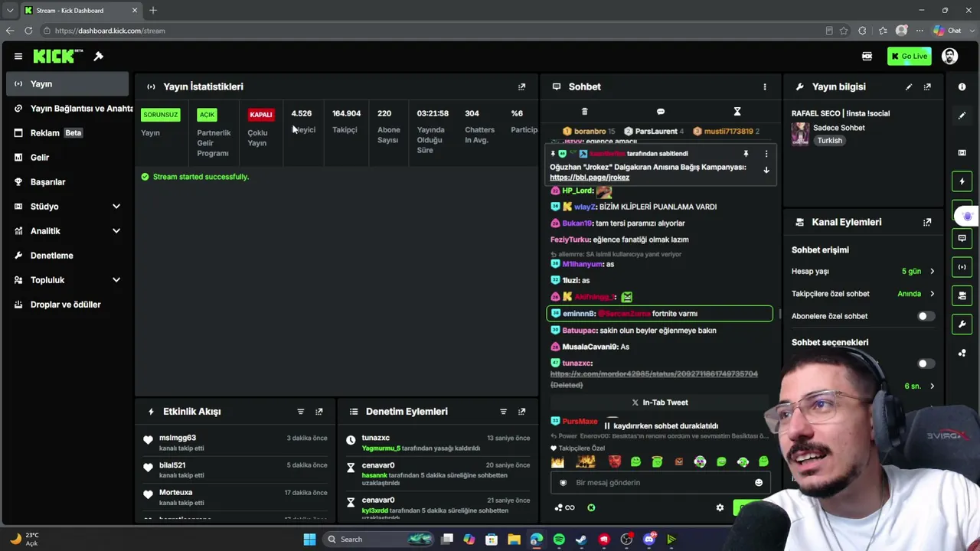Click username tunazxc in Denetim Eylemleri
Viewport: 980px width, 551px height.
click(376, 438)
